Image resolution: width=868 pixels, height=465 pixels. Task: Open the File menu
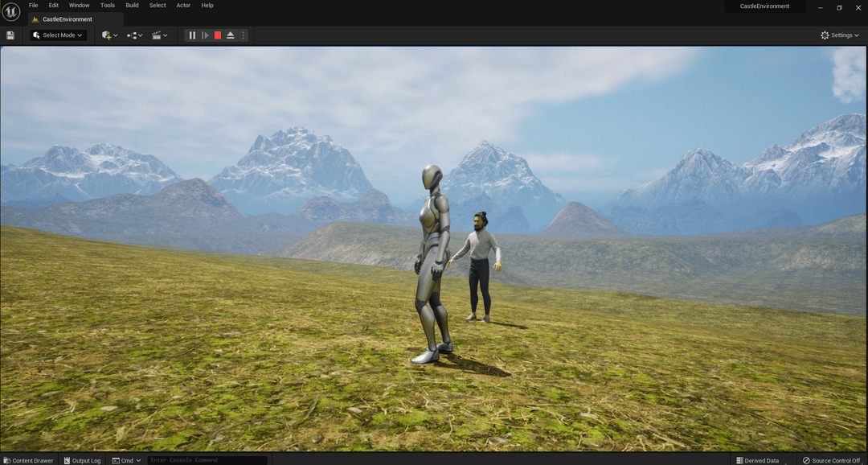pos(34,5)
